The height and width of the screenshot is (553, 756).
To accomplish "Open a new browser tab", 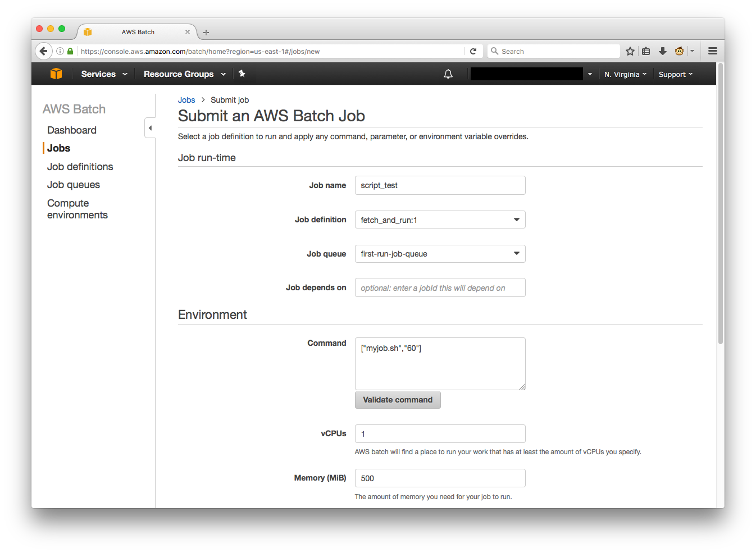I will [206, 32].
